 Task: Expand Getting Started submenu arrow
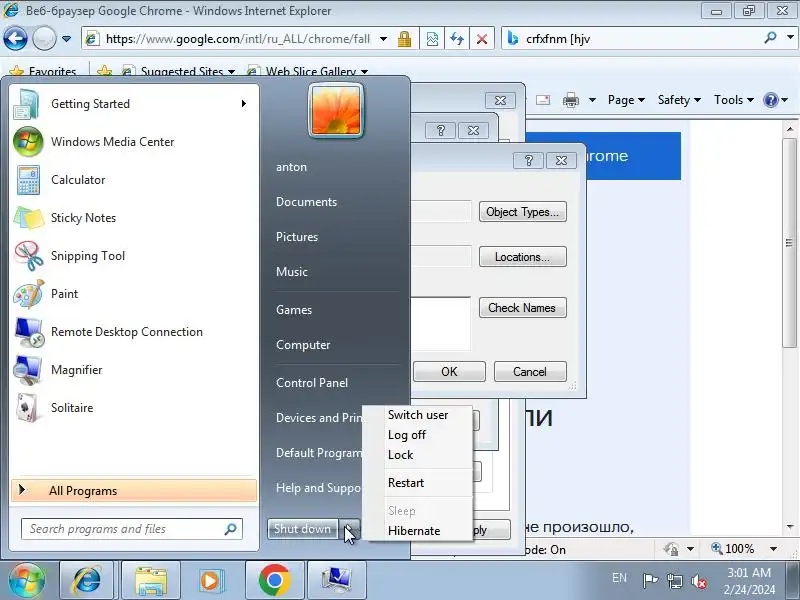pyautogui.click(x=244, y=104)
